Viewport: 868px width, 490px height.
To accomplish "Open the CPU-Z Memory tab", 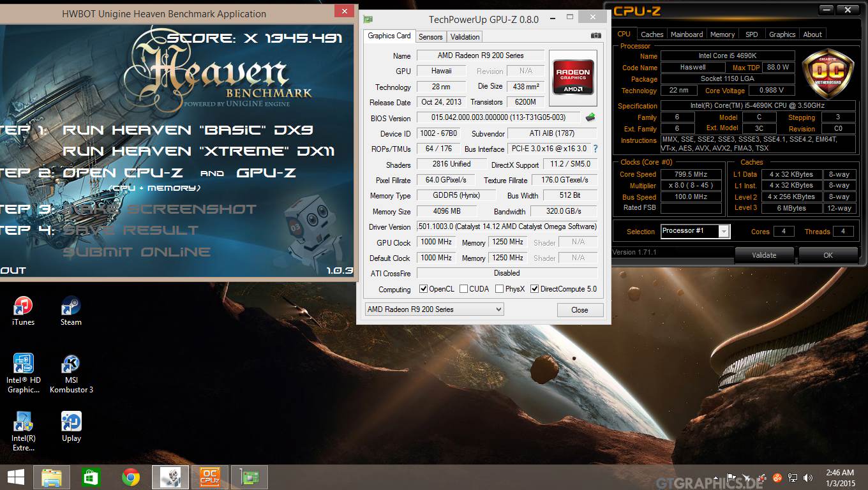I will click(722, 34).
